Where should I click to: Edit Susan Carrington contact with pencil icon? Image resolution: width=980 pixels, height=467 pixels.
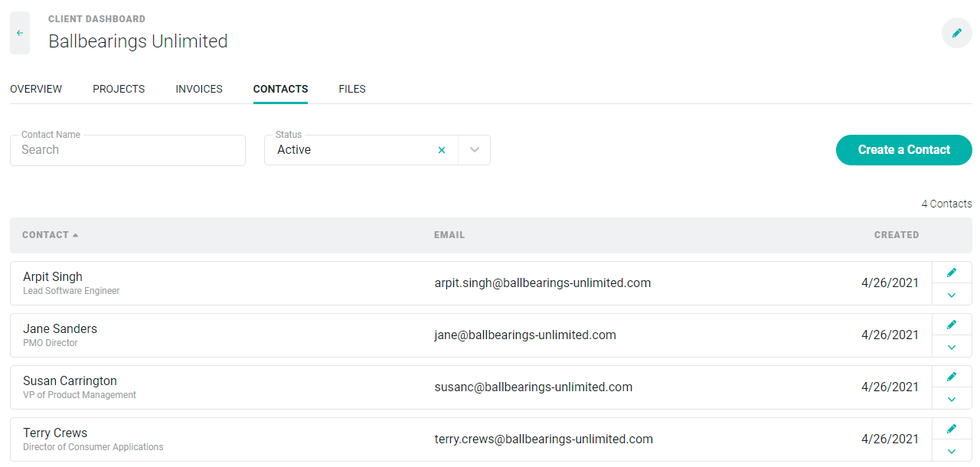952,377
